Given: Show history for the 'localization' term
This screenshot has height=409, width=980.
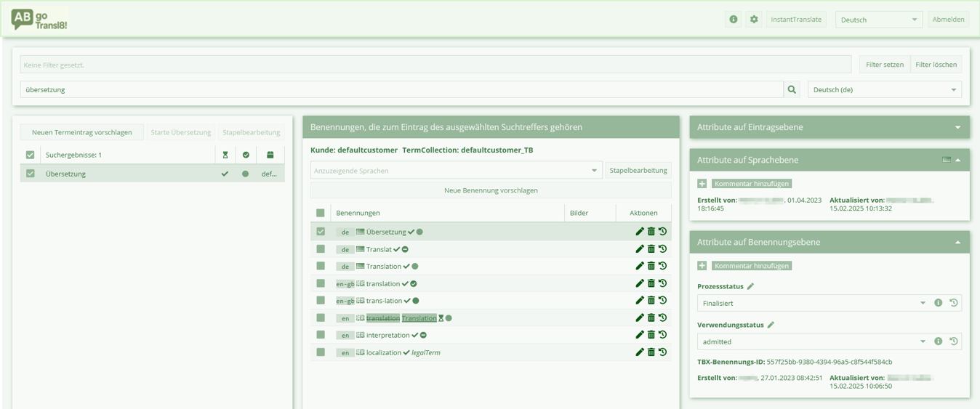Looking at the screenshot, I should point(662,352).
